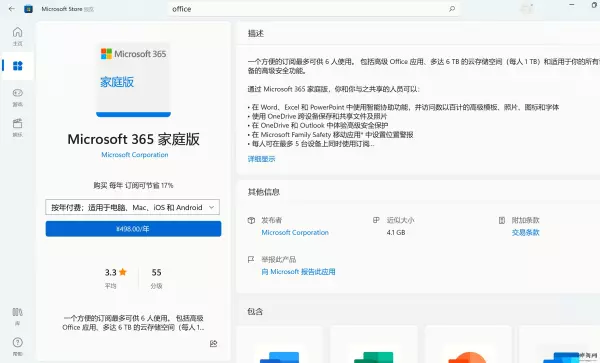This screenshot has width=600, height=363.
Task: Open the Library icon in sidebar
Action: [x=18, y=316]
